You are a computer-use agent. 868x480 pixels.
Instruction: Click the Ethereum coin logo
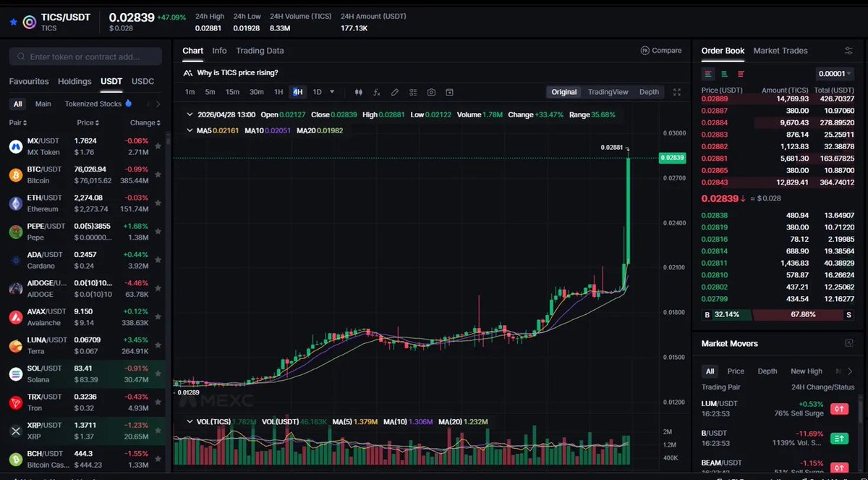coord(15,203)
